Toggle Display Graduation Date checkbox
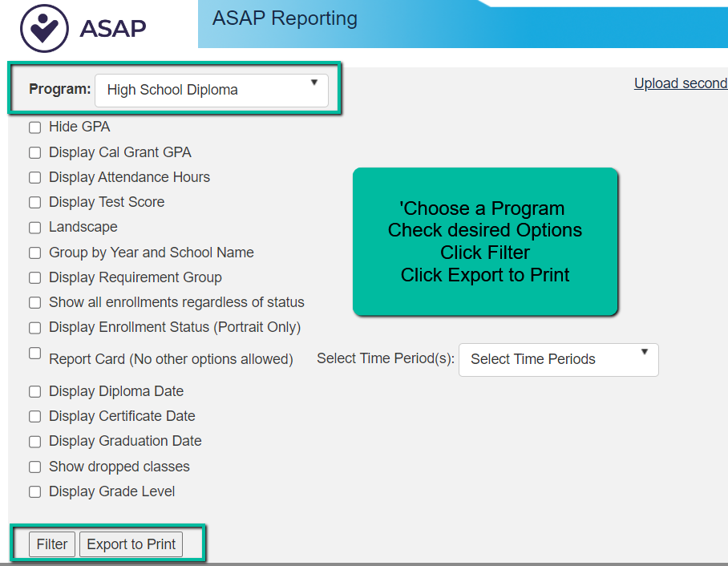Screen dimensions: 728x566 (x=34, y=442)
